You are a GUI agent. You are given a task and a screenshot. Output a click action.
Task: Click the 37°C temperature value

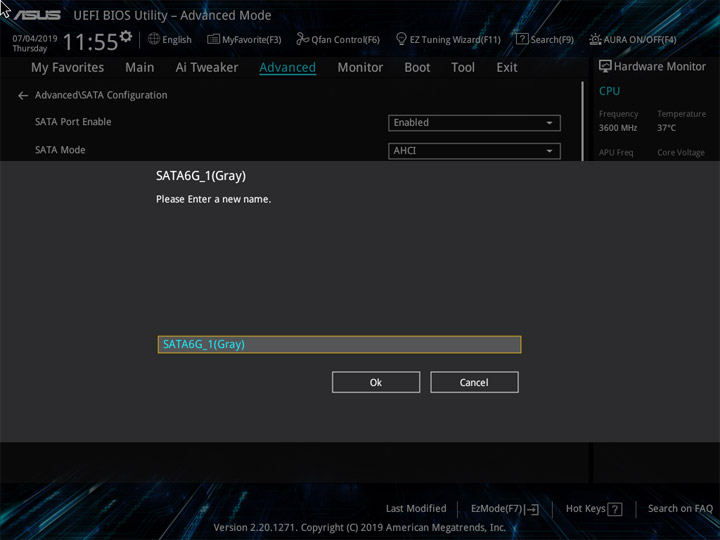666,128
